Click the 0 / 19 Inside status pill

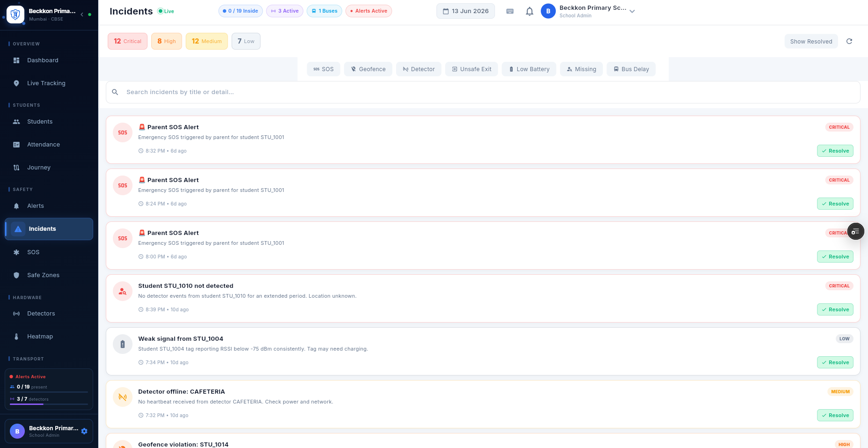tap(240, 11)
